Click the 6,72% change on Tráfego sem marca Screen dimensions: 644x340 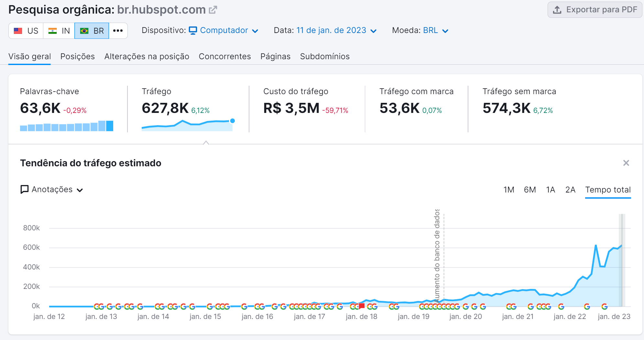point(543,111)
